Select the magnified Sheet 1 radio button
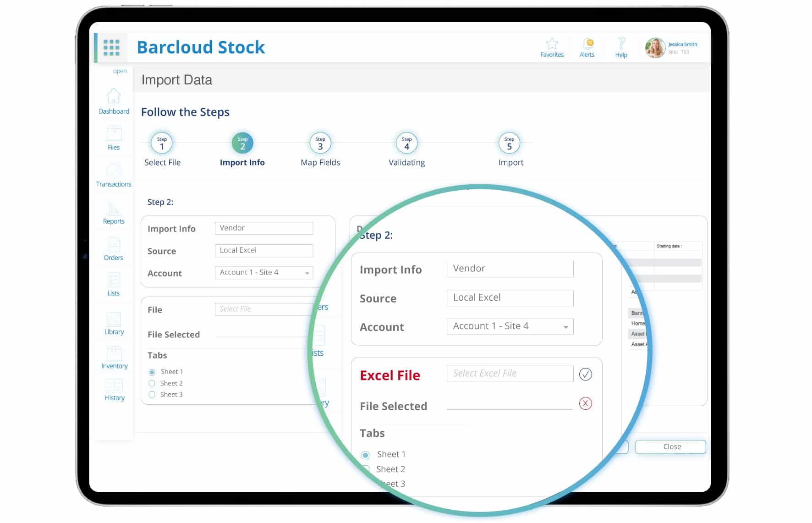This screenshot has height=523, width=812. click(x=365, y=455)
